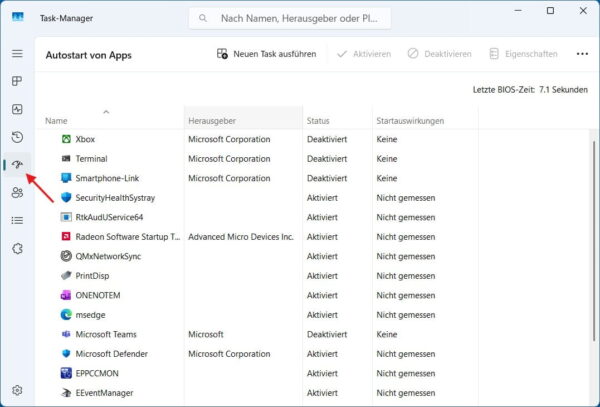Sort by the Status column header

(318, 121)
